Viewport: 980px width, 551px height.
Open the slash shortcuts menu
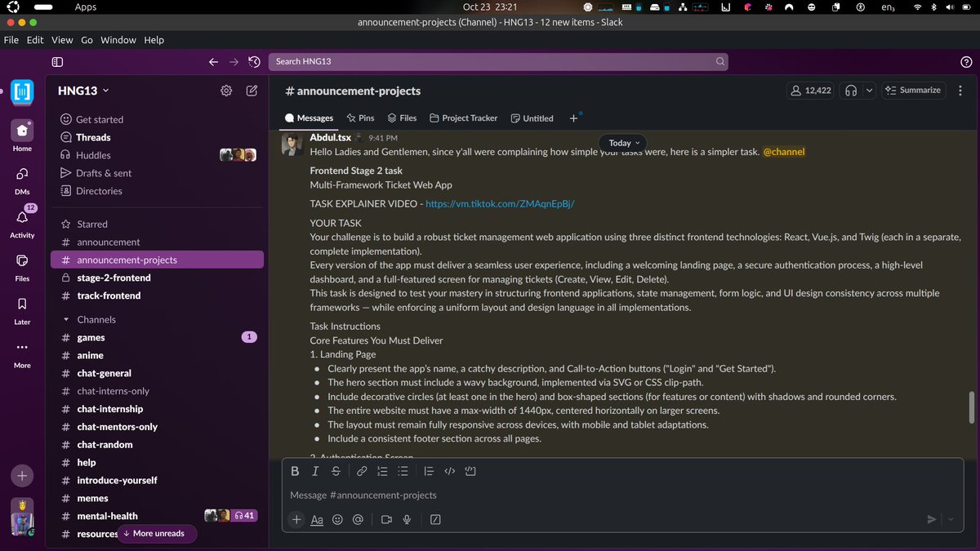[x=435, y=519]
